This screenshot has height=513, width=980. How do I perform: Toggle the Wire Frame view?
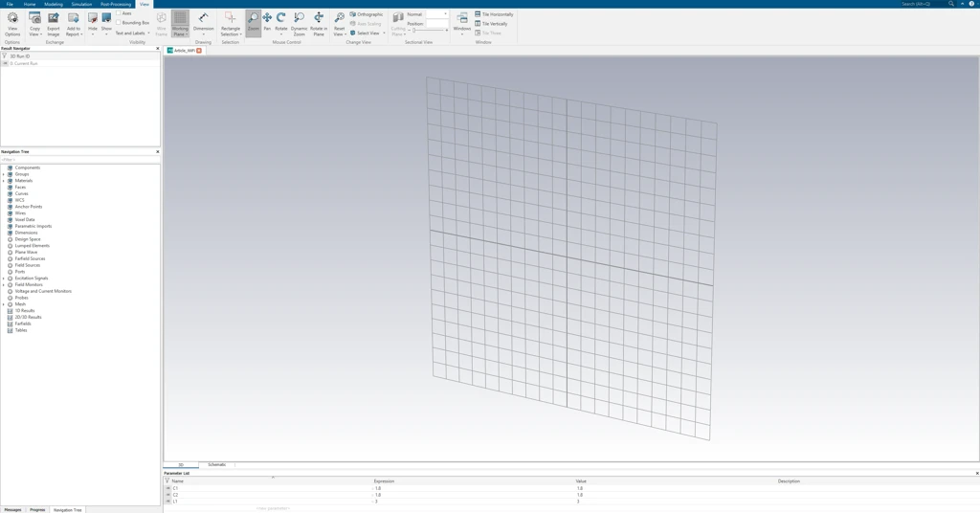point(161,24)
